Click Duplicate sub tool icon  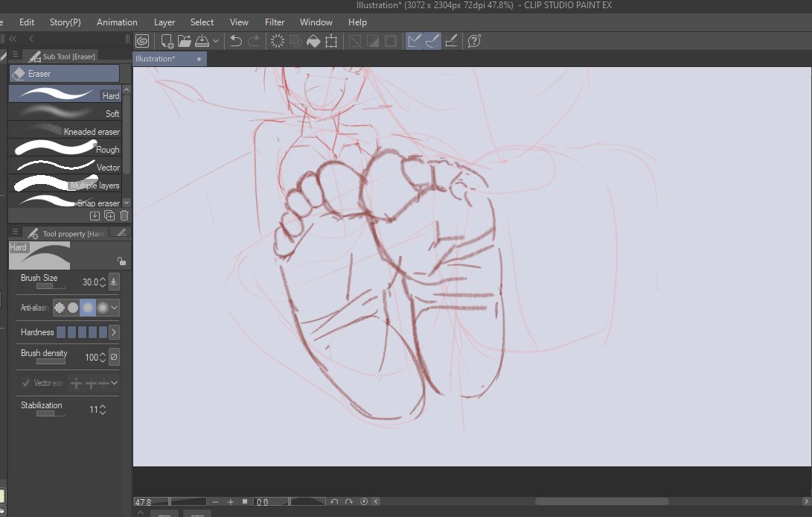pyautogui.click(x=109, y=215)
